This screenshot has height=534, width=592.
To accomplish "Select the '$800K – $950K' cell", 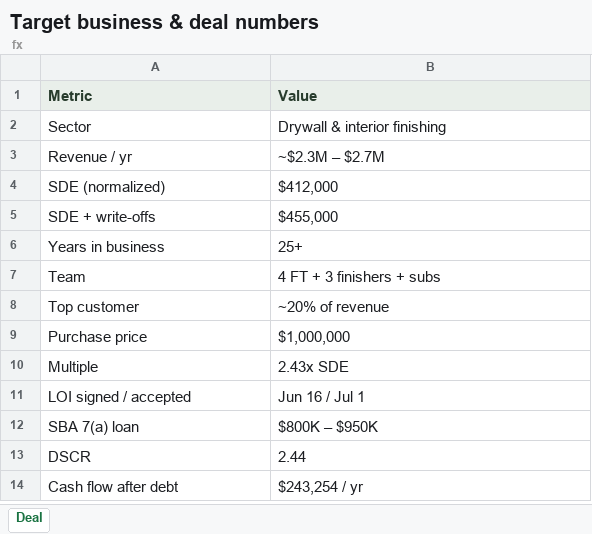I will (x=430, y=426).
